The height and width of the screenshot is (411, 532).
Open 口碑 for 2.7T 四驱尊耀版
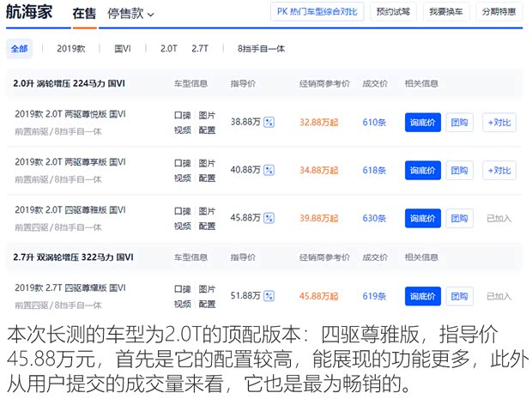tap(183, 289)
